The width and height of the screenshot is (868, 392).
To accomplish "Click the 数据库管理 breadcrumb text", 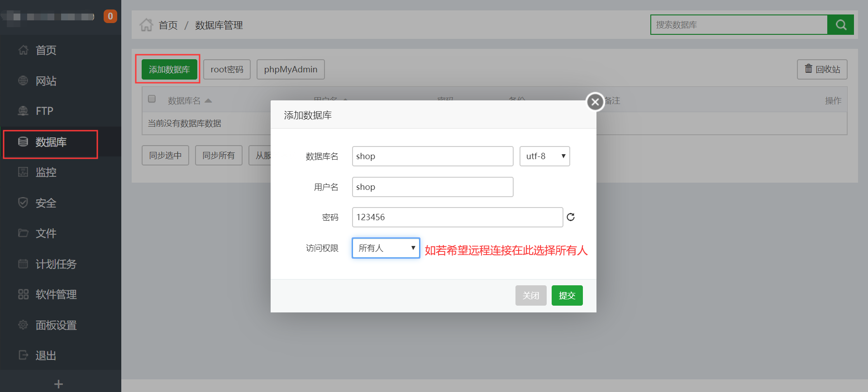I will (x=219, y=25).
